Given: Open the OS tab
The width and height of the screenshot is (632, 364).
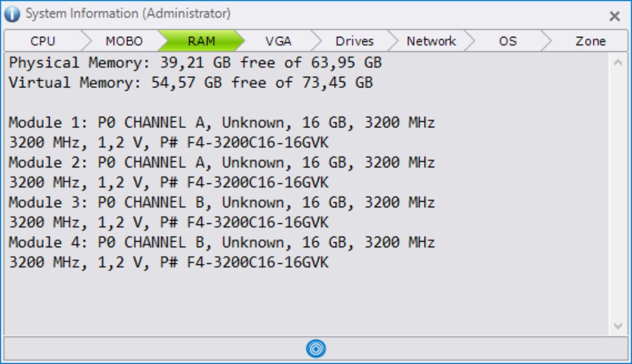Looking at the screenshot, I should 508,41.
